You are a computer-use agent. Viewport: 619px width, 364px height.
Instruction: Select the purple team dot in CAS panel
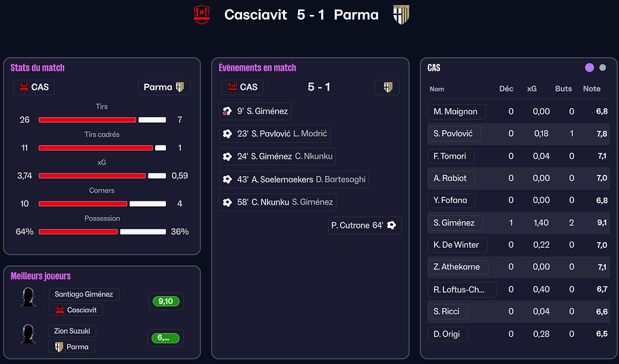589,67
